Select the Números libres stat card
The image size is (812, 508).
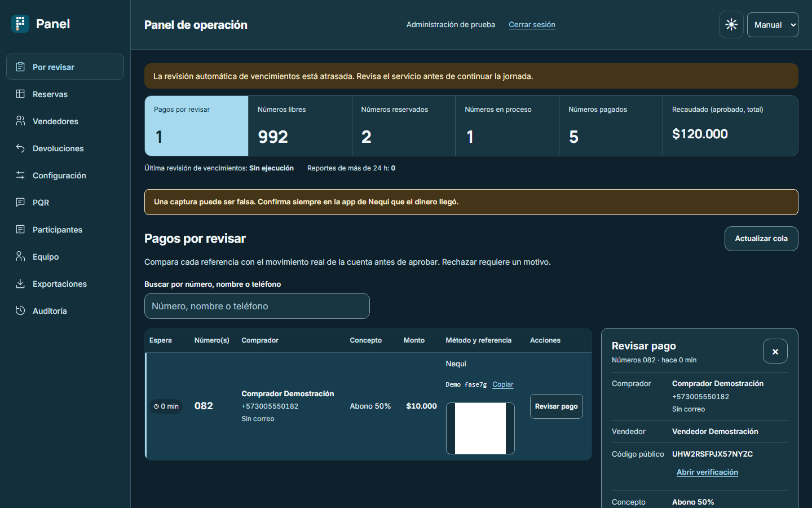pos(300,126)
